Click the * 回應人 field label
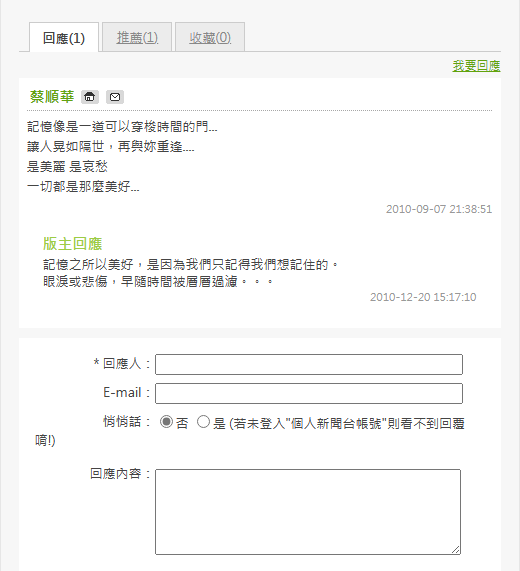Viewport: 520px width, 571px height. pyautogui.click(x=117, y=363)
